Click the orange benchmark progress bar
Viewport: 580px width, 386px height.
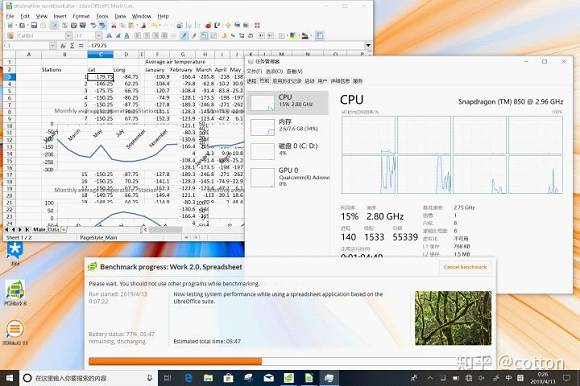(x=175, y=361)
